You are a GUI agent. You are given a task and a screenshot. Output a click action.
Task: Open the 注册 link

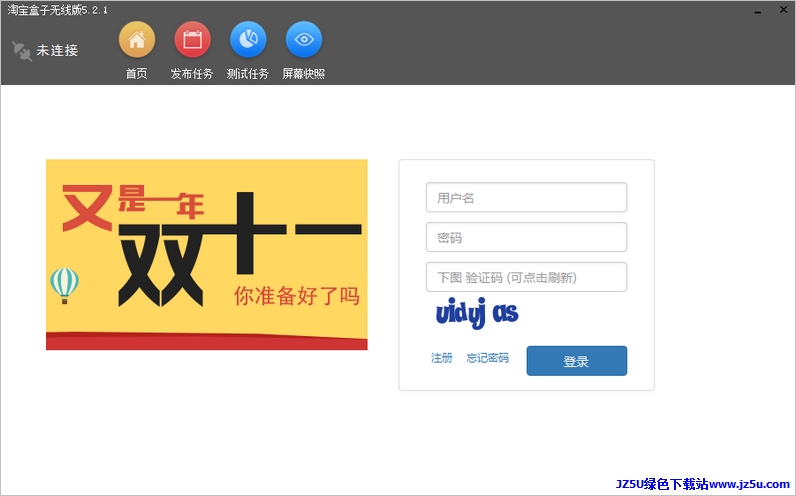click(x=442, y=358)
